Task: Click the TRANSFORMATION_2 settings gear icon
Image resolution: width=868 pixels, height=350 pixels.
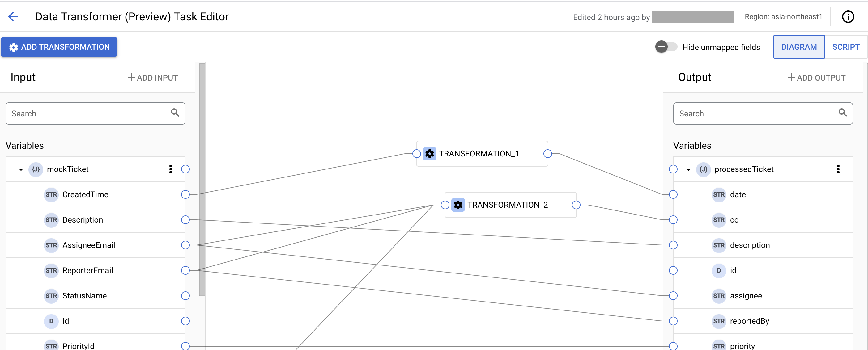Action: coord(457,205)
